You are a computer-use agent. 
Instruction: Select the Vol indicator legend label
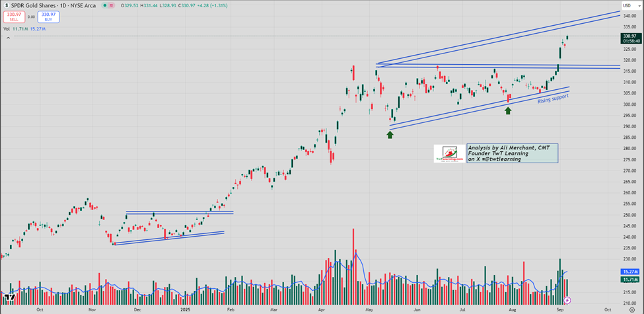(x=7, y=29)
